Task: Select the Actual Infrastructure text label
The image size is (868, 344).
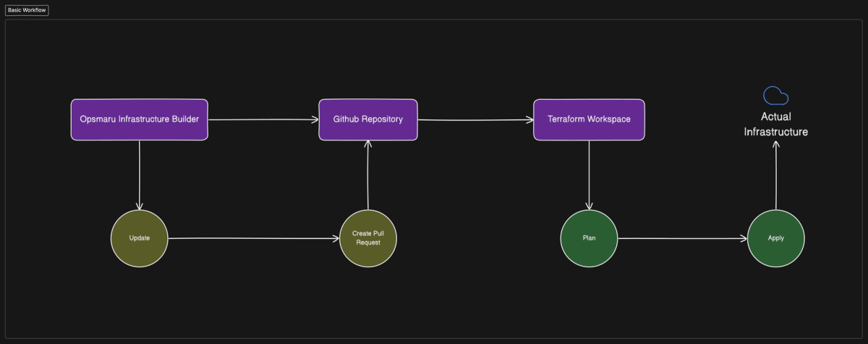Action: [776, 125]
